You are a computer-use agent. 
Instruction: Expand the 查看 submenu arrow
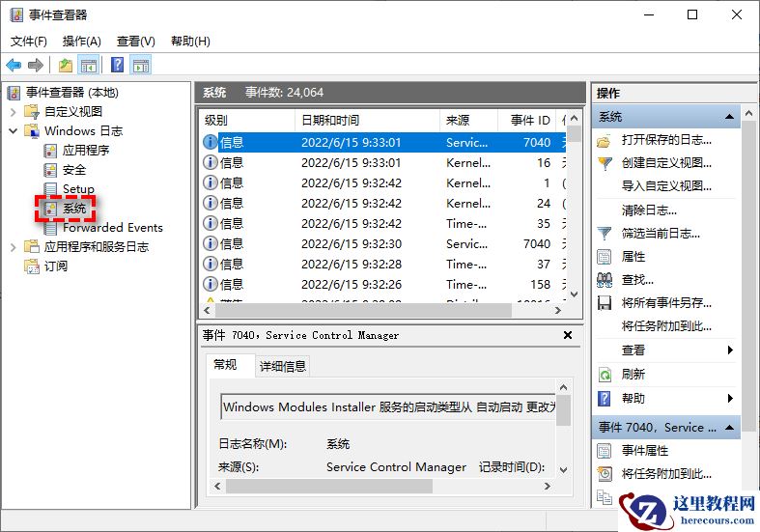[730, 350]
